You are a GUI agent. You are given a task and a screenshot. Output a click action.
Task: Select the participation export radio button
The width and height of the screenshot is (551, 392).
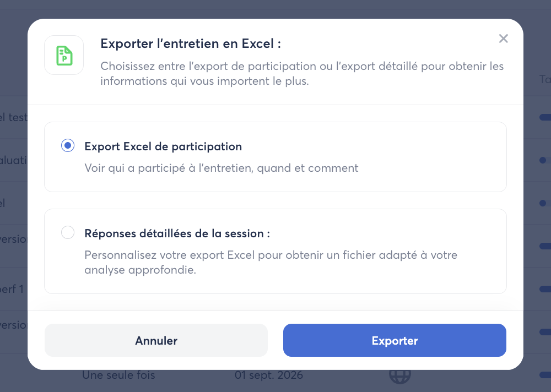coord(68,145)
